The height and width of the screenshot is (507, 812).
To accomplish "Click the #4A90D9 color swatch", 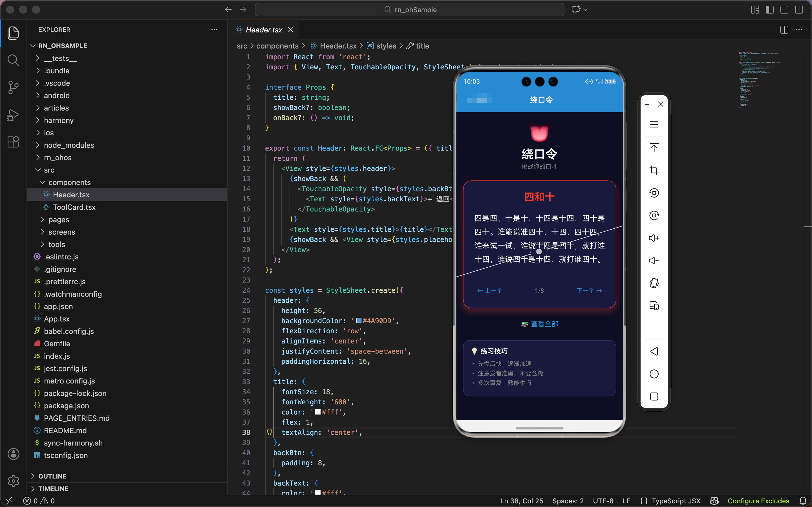I will tap(358, 321).
